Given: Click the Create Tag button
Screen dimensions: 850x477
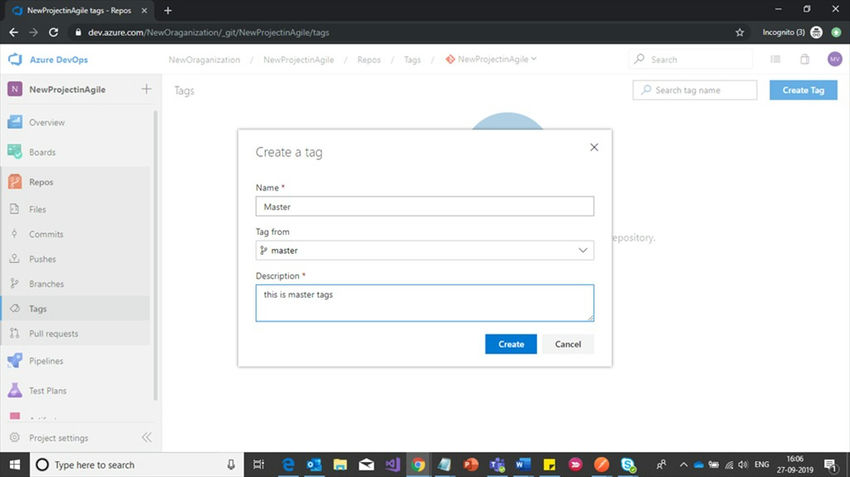Looking at the screenshot, I should click(x=803, y=90).
